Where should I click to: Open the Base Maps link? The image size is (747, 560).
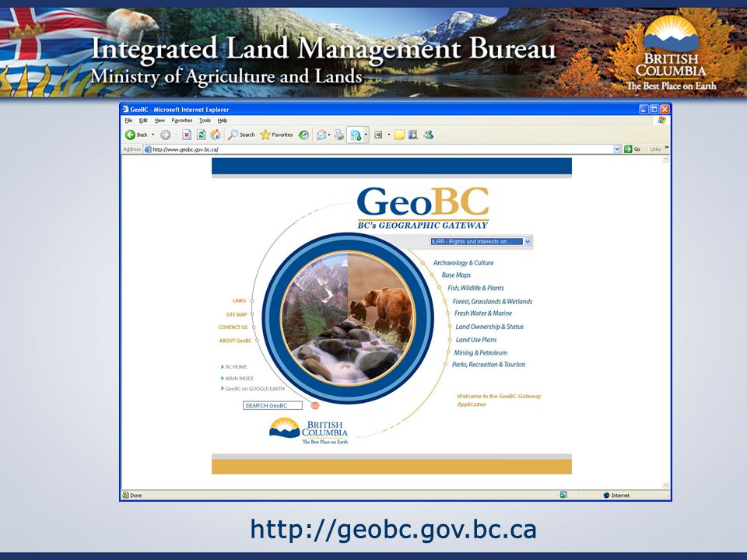pos(456,275)
